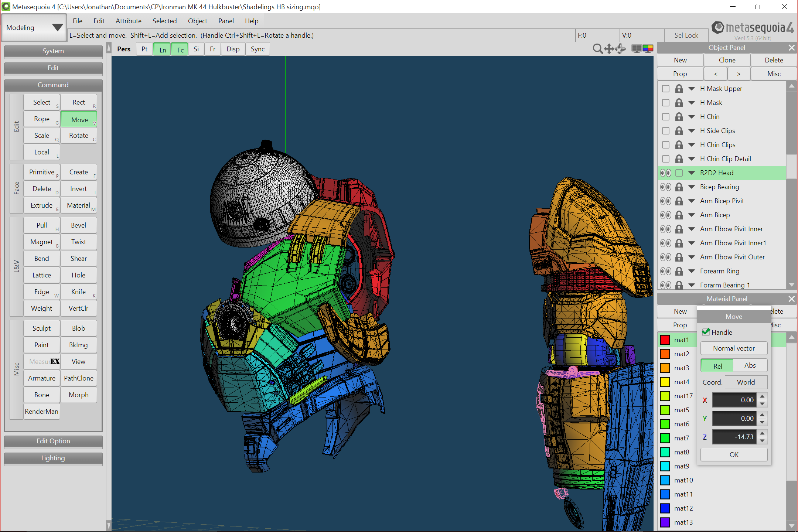Click the Clone button in Object Panel
This screenshot has width=798, height=532.
pyautogui.click(x=727, y=60)
